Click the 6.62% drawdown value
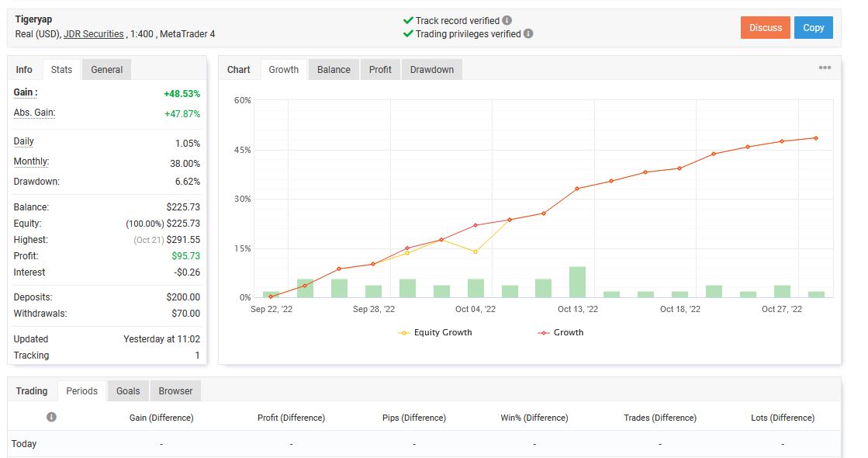The height and width of the screenshot is (458, 868). point(188,181)
